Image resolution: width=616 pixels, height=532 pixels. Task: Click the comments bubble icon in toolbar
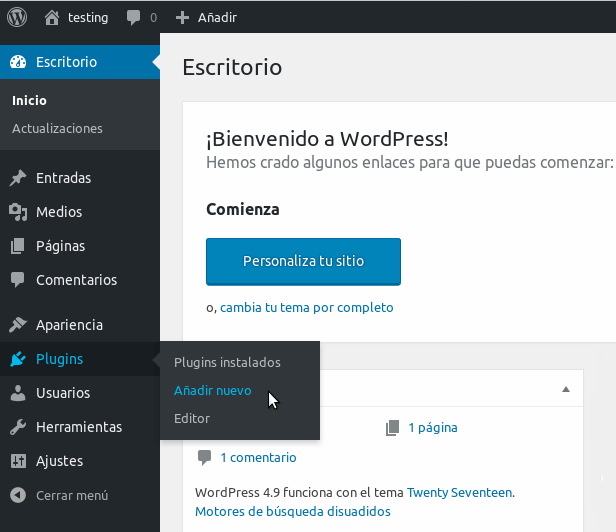(x=134, y=17)
